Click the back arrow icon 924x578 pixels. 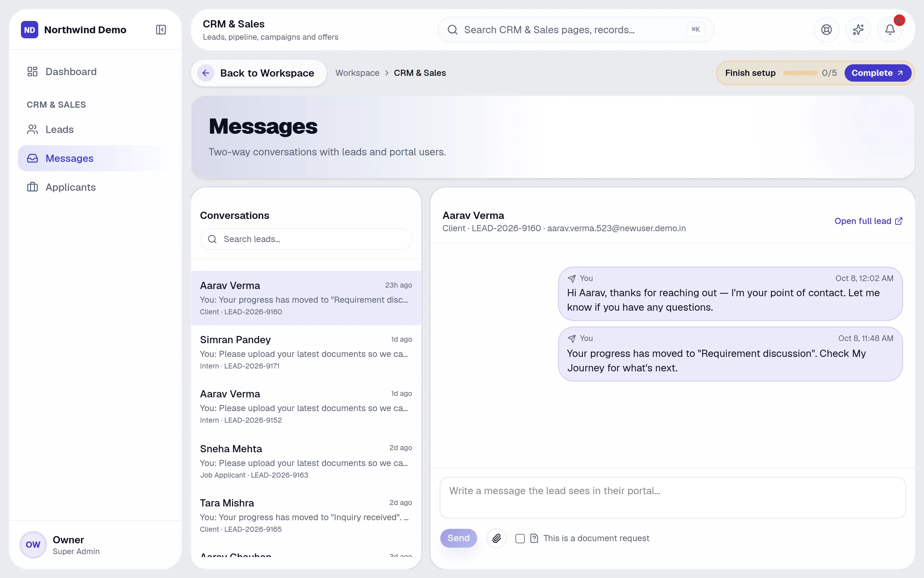tap(205, 73)
